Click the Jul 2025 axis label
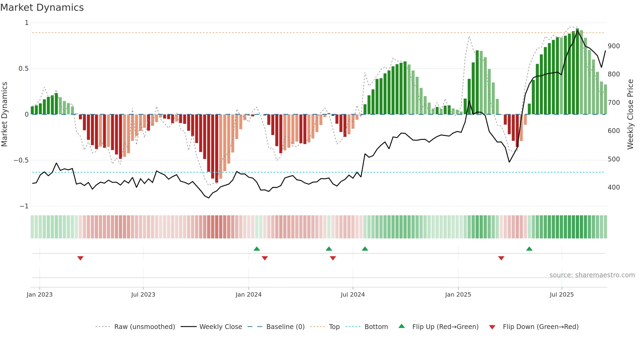644x362 pixels. pyautogui.click(x=562, y=295)
